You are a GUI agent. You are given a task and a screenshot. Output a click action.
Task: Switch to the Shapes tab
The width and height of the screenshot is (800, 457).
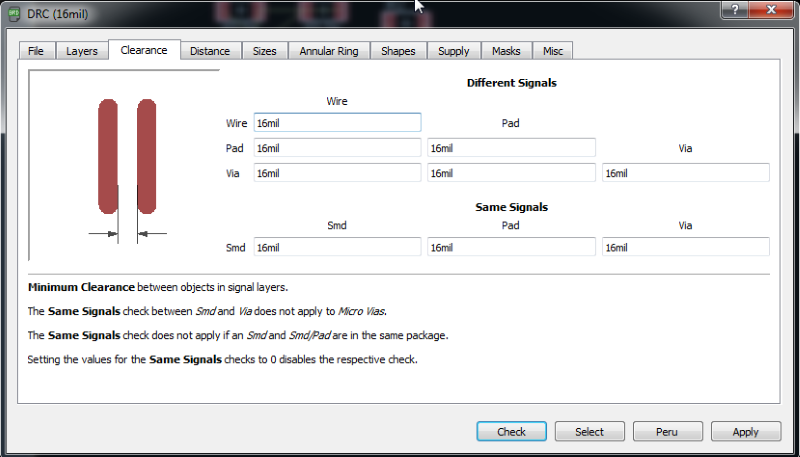(x=398, y=51)
